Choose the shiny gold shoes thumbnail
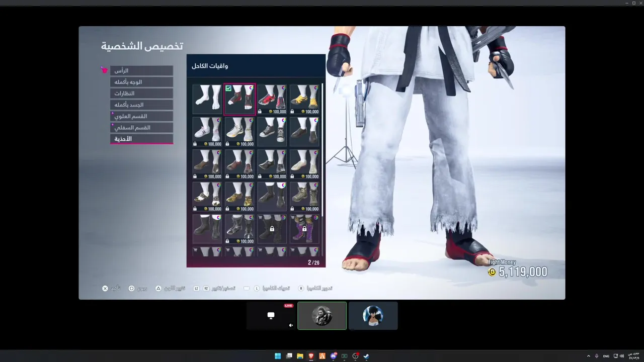644x362 pixels. [x=239, y=197]
